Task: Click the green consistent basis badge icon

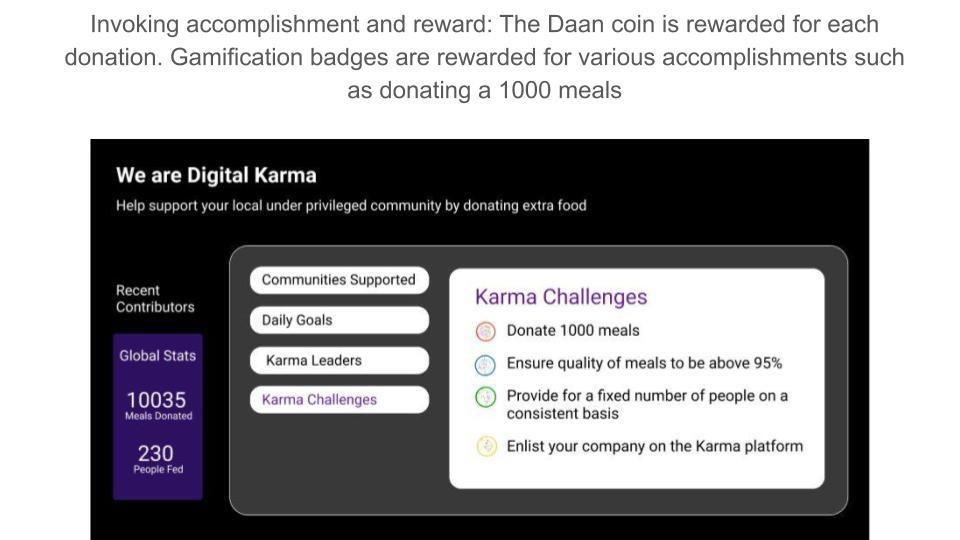Action: 486,398
